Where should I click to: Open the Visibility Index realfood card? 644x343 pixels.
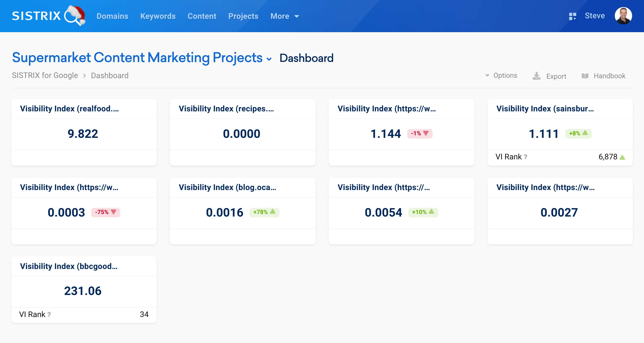(x=69, y=109)
